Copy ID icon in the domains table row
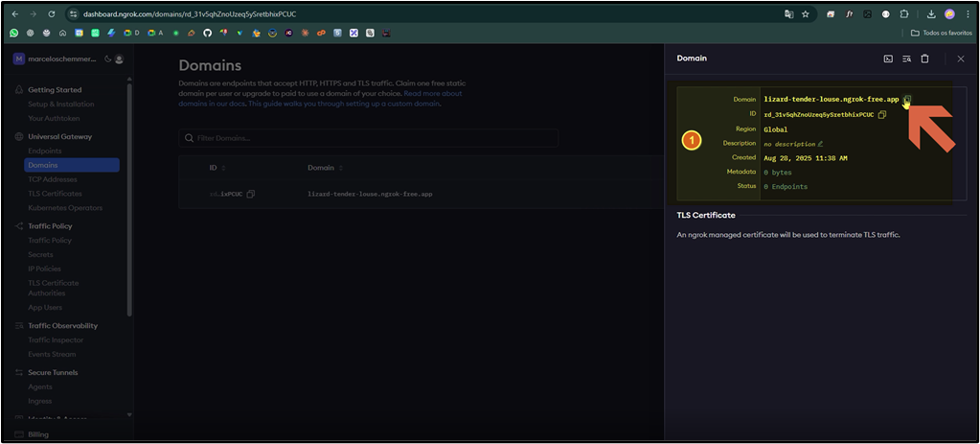Image resolution: width=980 pixels, height=444 pixels. (x=251, y=194)
